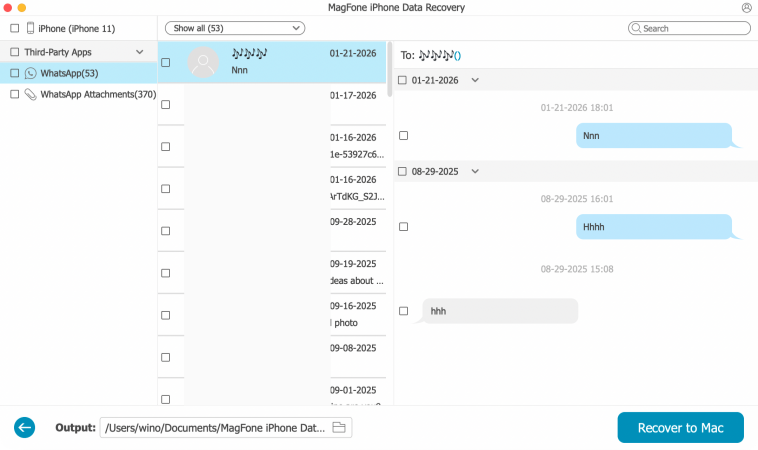Browse output folder with the folder icon

(x=339, y=427)
